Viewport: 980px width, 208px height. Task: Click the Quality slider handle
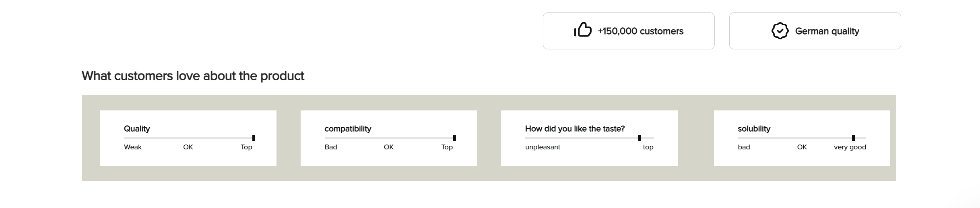coord(254,138)
